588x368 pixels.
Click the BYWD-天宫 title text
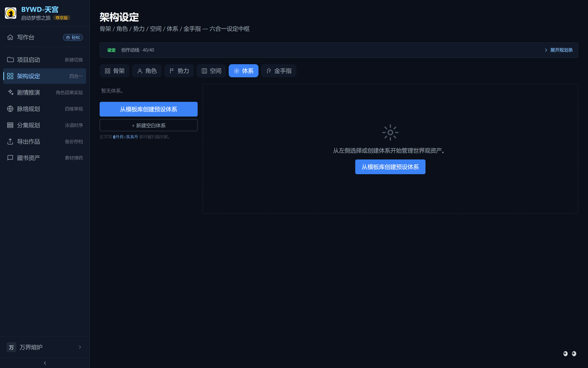click(40, 9)
